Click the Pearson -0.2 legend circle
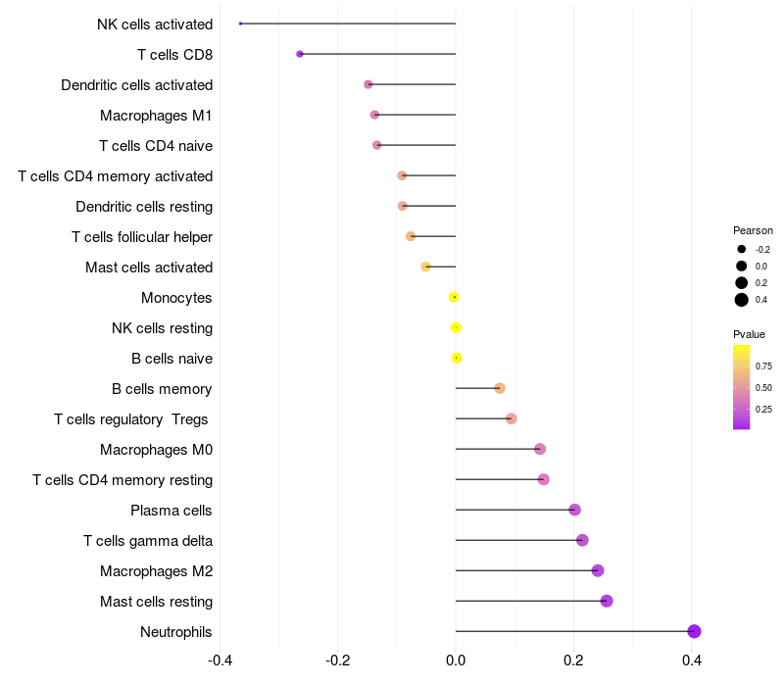The height and width of the screenshot is (686, 784). (742, 249)
